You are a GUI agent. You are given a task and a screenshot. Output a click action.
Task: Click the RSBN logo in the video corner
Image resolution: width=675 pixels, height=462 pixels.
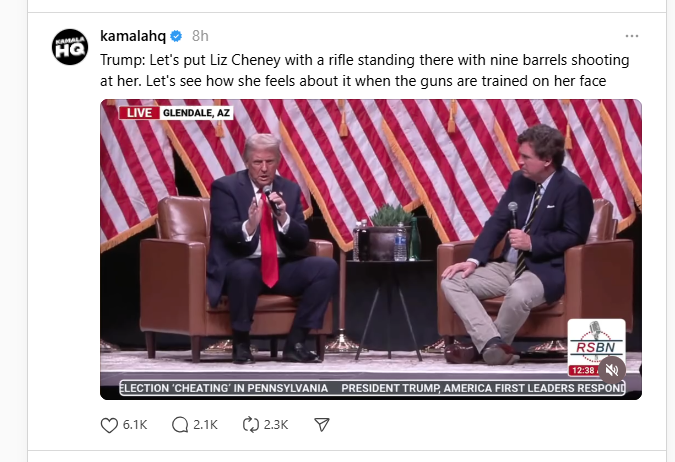[x=596, y=341]
